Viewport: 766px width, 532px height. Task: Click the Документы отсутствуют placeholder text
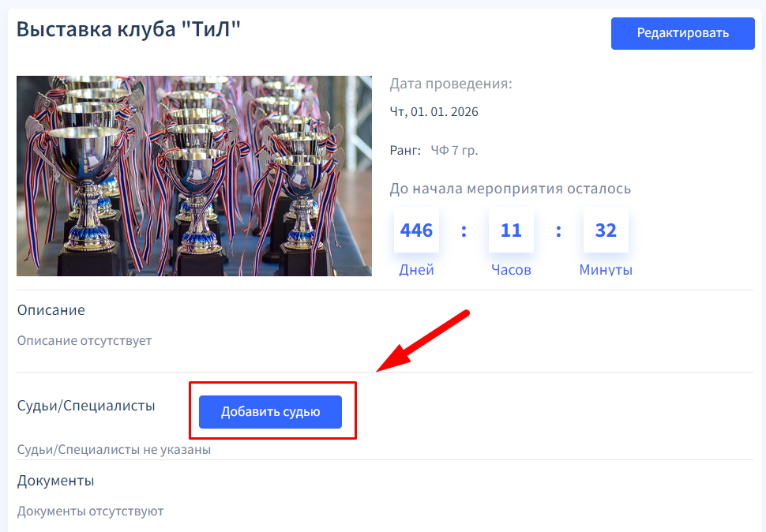(x=90, y=511)
